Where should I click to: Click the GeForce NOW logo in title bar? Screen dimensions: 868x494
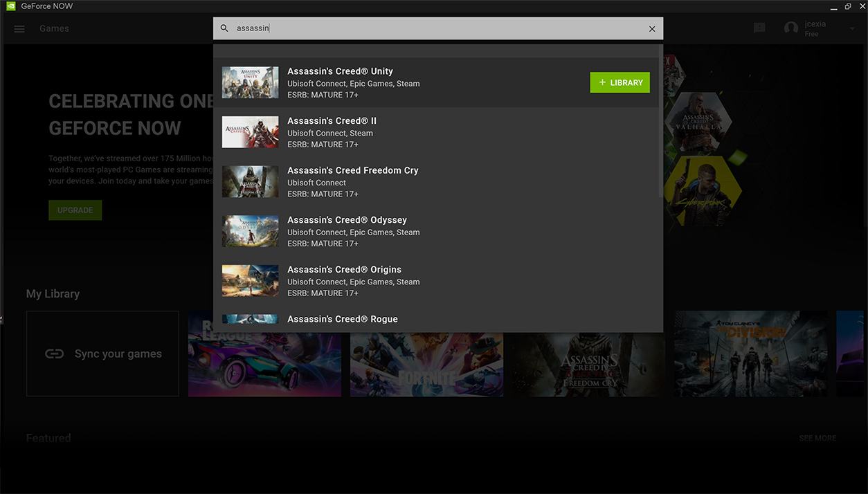[x=11, y=6]
